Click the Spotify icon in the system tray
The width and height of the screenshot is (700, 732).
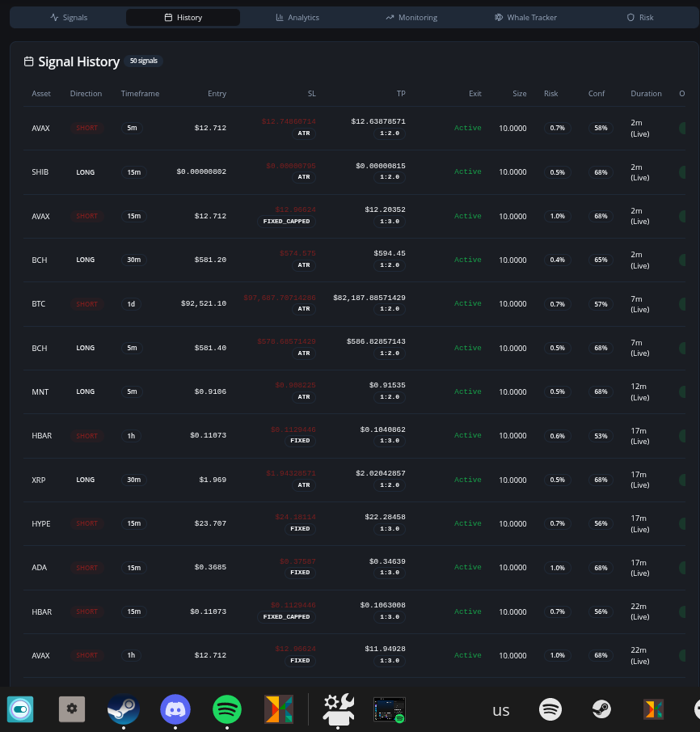click(x=550, y=709)
